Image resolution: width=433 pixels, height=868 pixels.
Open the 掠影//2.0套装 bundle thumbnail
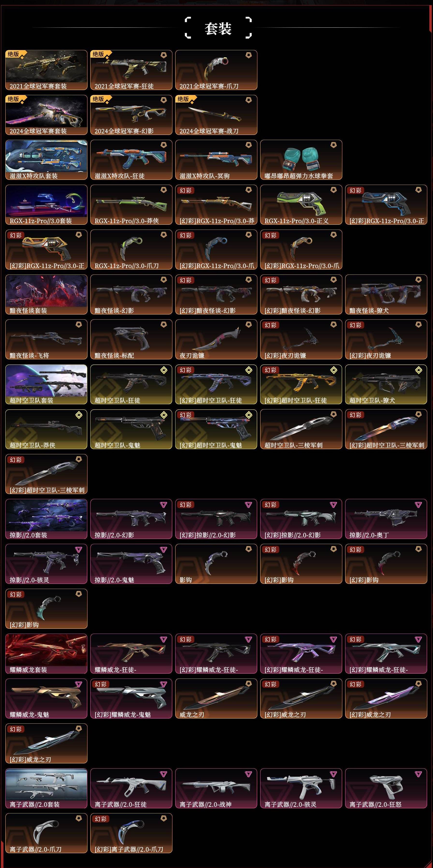(x=46, y=519)
